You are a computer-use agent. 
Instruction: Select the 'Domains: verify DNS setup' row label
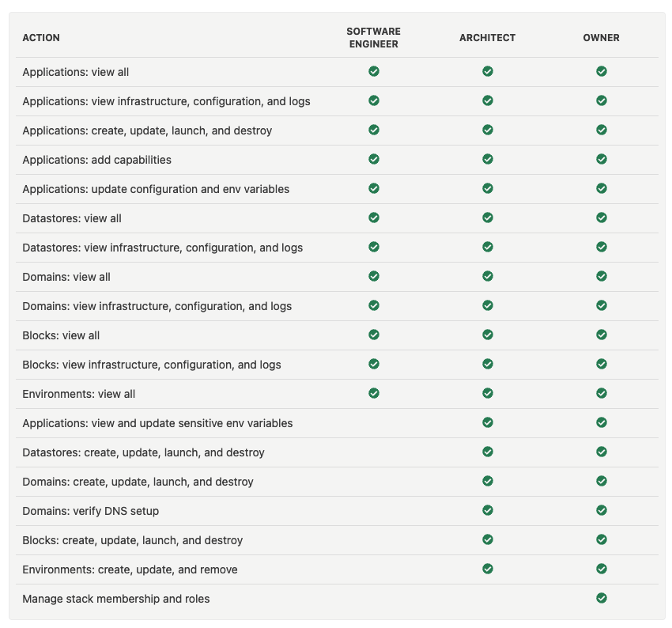[x=91, y=511]
